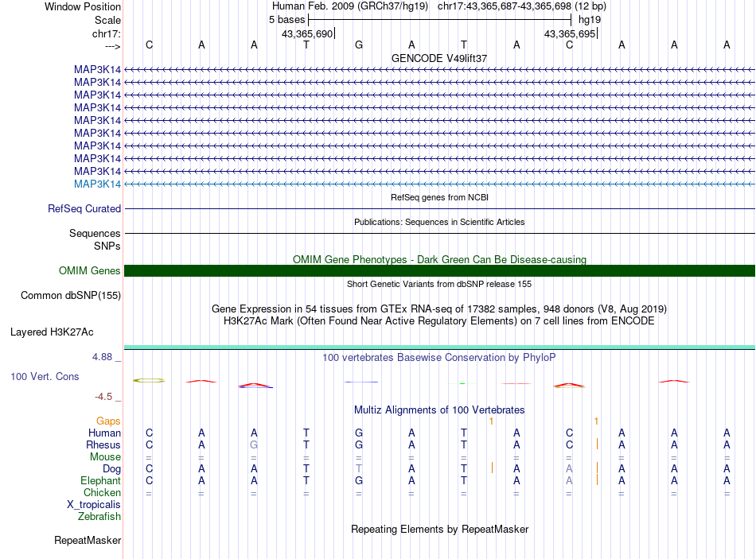The image size is (756, 559).
Task: Click the 43,365,695 position marker
Action: [x=570, y=33]
